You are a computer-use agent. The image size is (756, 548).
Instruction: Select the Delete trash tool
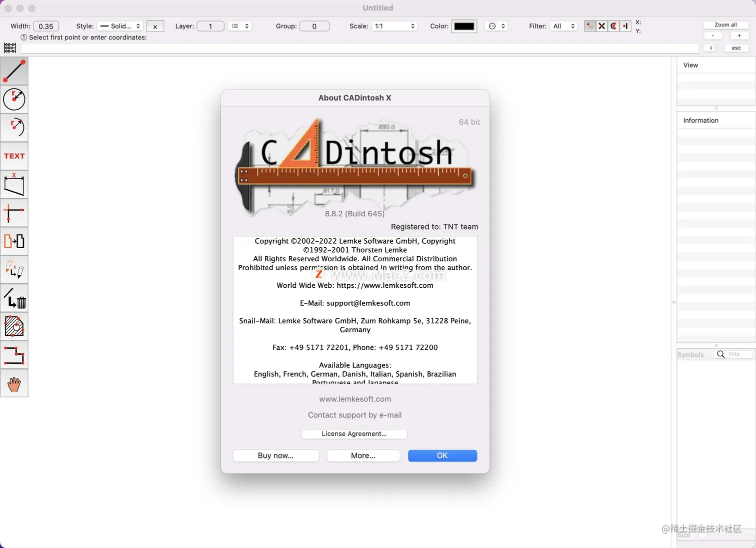tap(14, 299)
